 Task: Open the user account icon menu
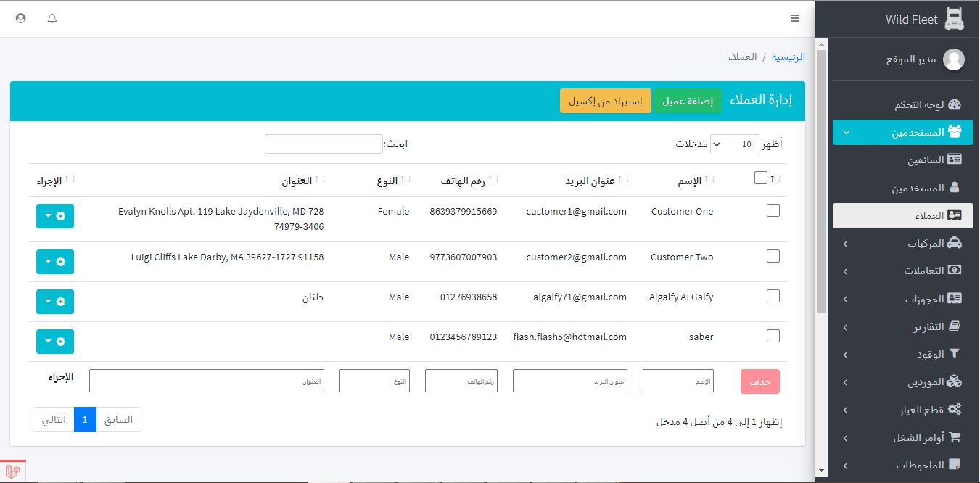(20, 18)
